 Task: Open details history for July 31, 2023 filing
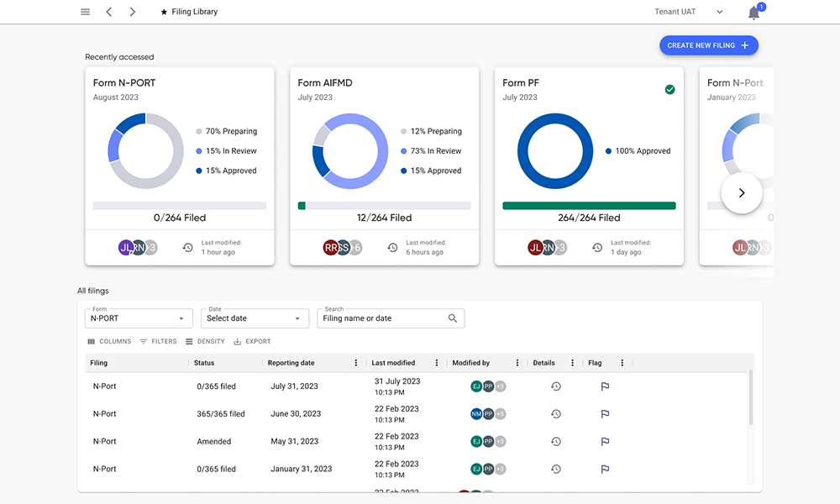[555, 386]
